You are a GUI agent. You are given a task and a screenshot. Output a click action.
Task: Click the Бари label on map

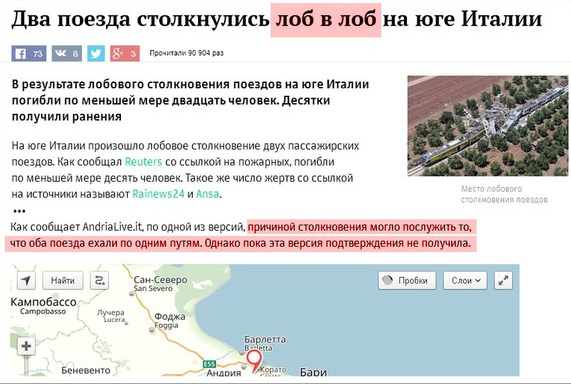click(x=313, y=372)
